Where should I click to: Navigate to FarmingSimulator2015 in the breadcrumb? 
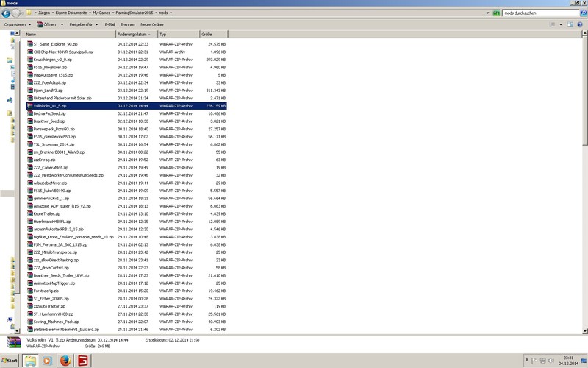click(135, 13)
